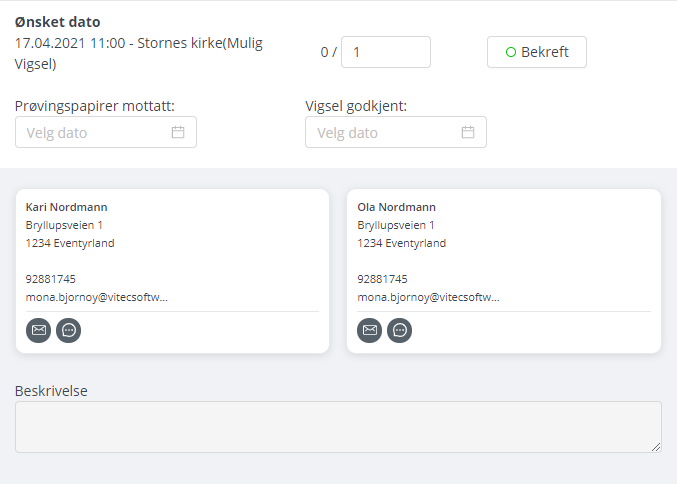
Task: Click Kari Nordmann's email address
Action: pyautogui.click(x=97, y=297)
